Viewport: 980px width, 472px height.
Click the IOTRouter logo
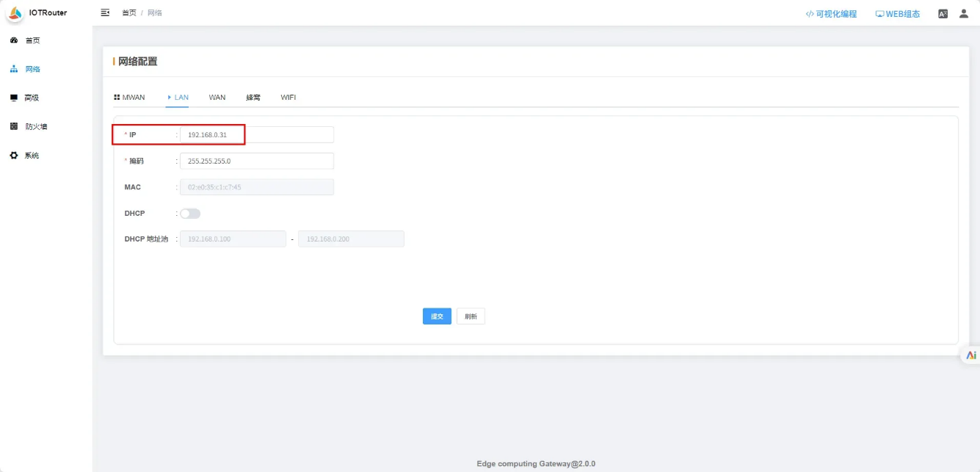click(x=15, y=12)
